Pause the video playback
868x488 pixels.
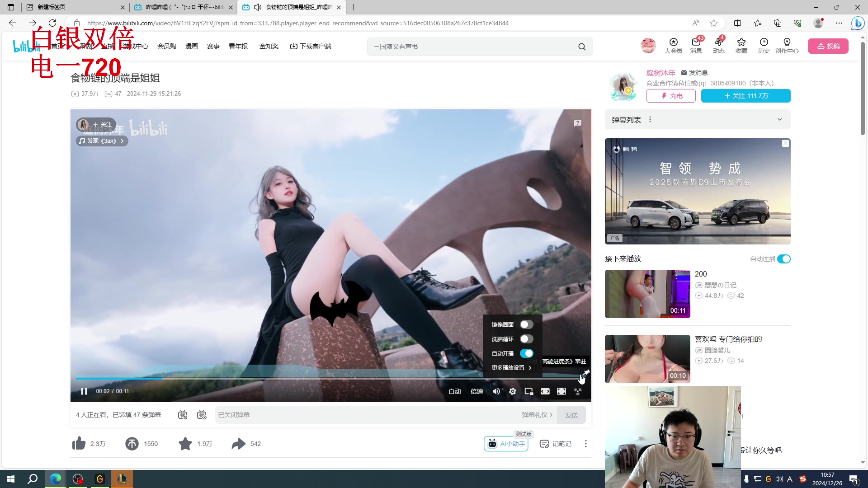(x=84, y=391)
